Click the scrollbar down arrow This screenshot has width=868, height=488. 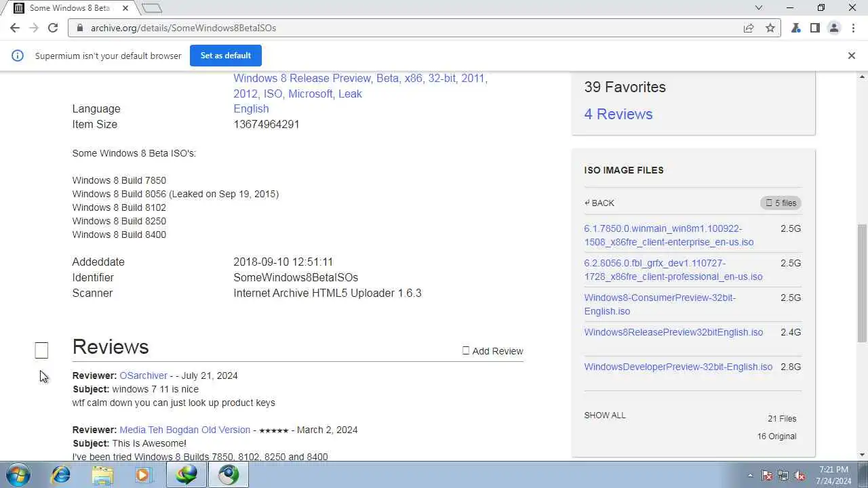coord(862,455)
